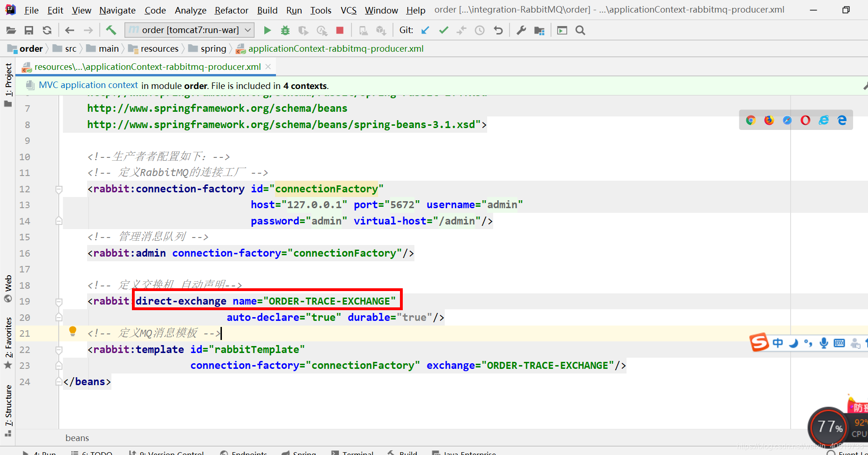Click the Run with Coverage icon
868x455 pixels.
coord(303,30)
